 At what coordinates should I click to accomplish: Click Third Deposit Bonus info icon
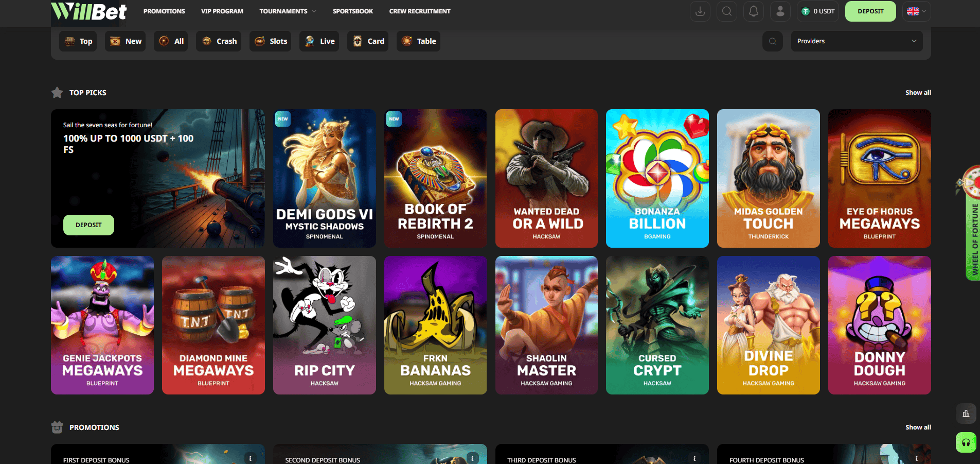point(694,458)
